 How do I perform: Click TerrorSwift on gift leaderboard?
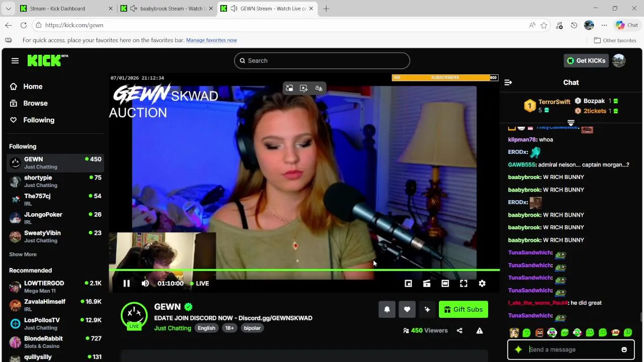click(554, 102)
